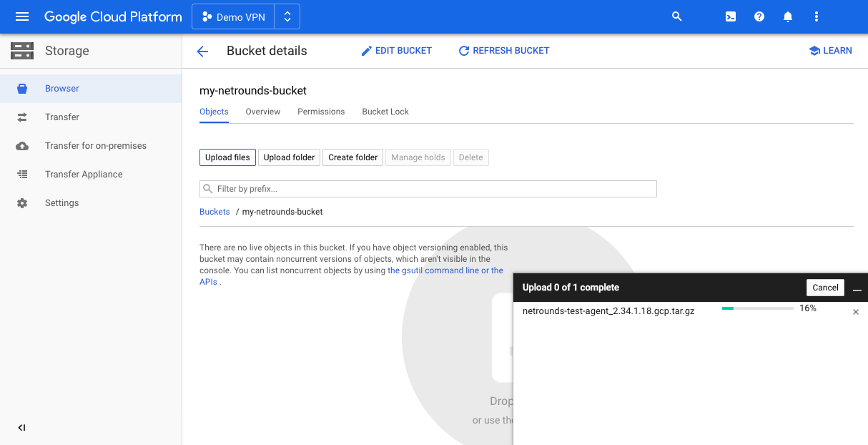
Task: Open the Demo VPN project selector
Action: pyautogui.click(x=246, y=16)
